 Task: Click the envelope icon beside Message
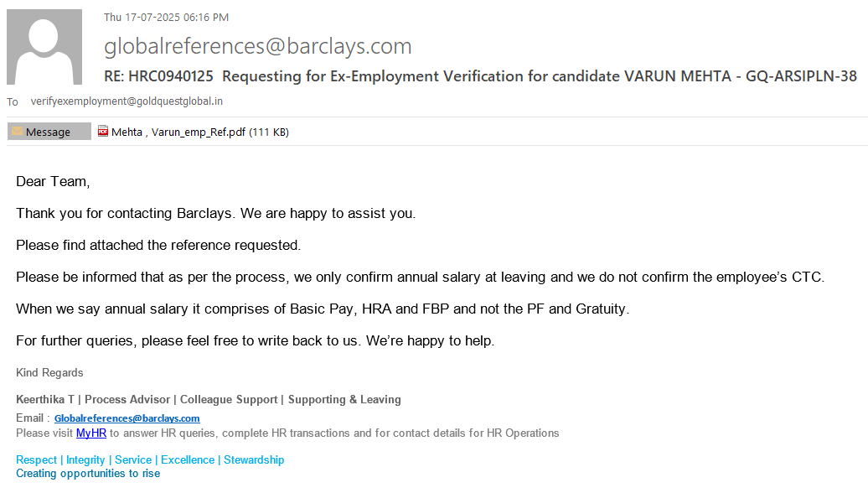click(x=17, y=132)
